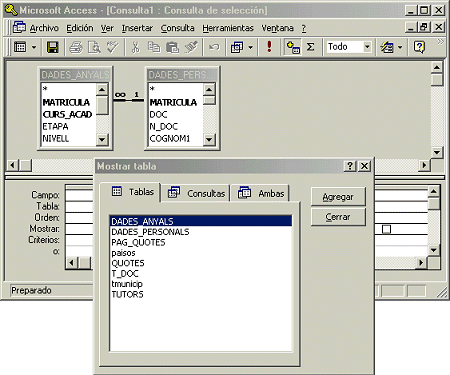Switch to the Ambas tab

click(x=261, y=193)
